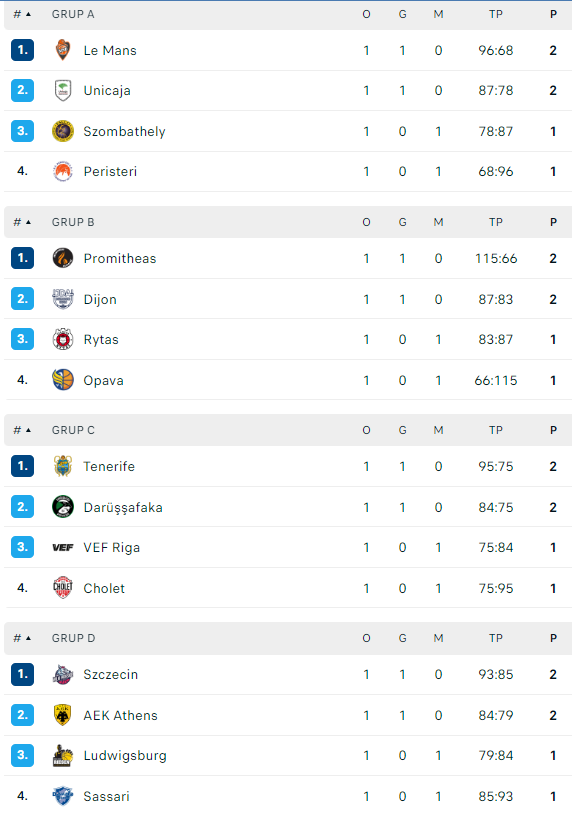Viewport: 572px width, 815px height.
Task: Select the Cholet club crest
Action: [x=63, y=588]
